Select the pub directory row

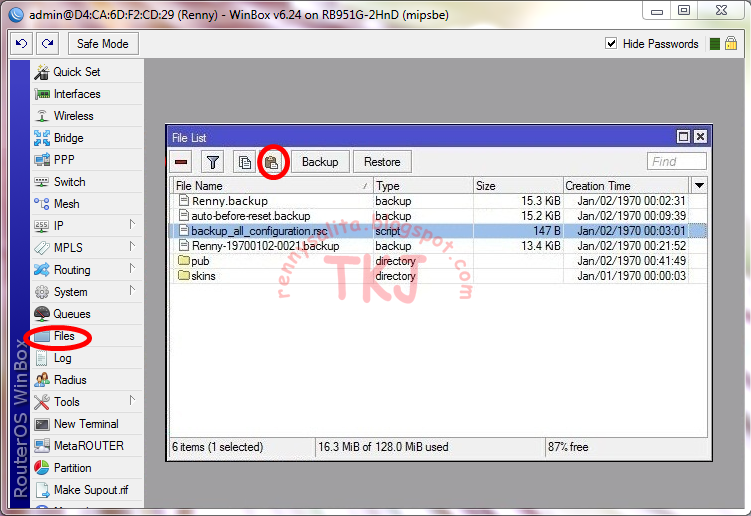tap(438, 261)
